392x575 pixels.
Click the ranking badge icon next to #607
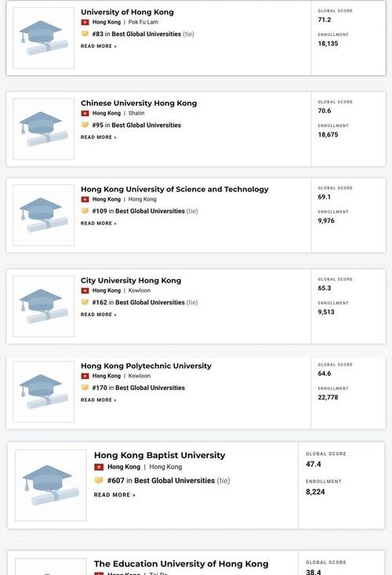[99, 480]
